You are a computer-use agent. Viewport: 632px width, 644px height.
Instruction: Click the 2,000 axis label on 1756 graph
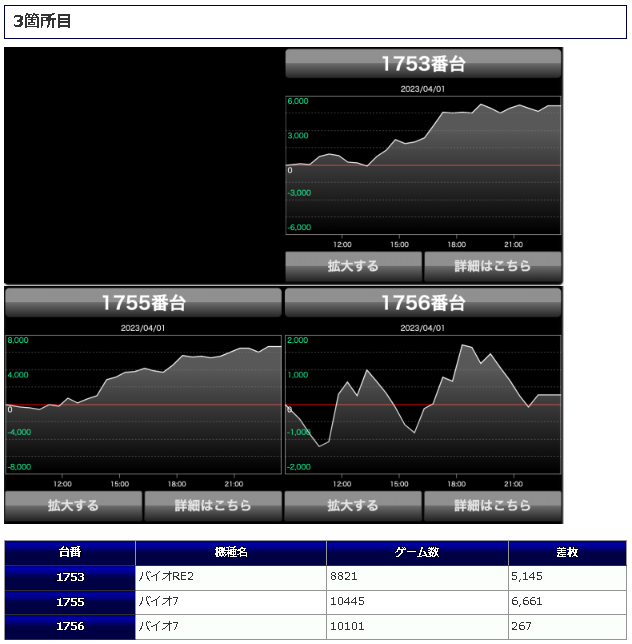pyautogui.click(x=298, y=340)
